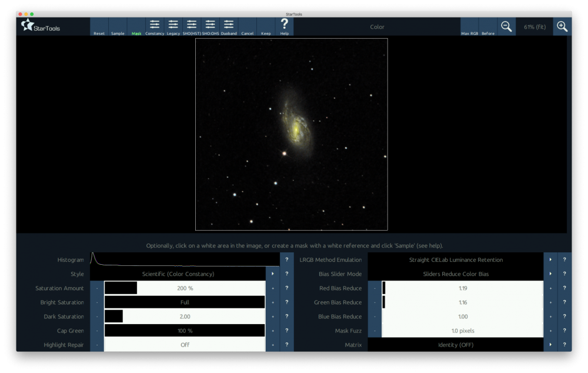Click the Identity (OFF) matrix field
This screenshot has height=373, width=588.
(456, 345)
